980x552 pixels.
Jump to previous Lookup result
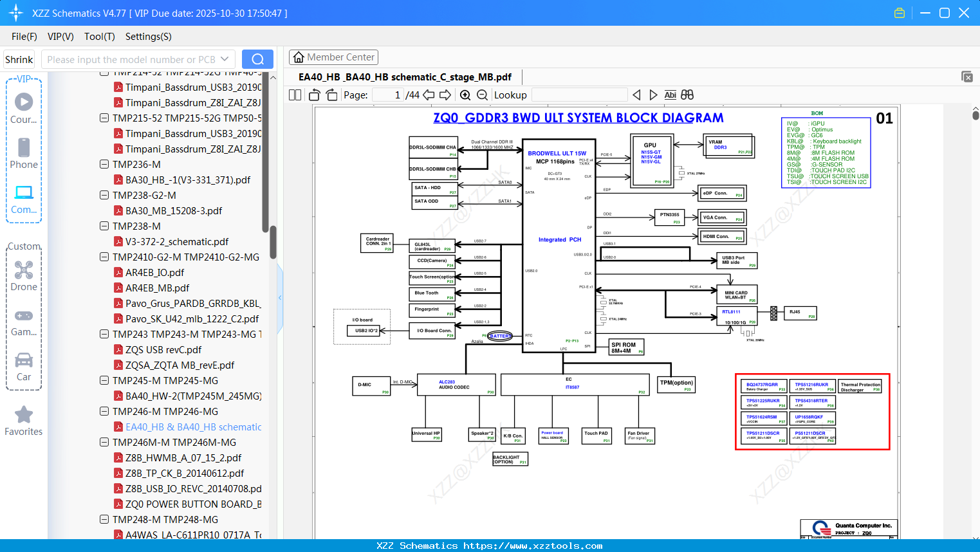(x=636, y=95)
